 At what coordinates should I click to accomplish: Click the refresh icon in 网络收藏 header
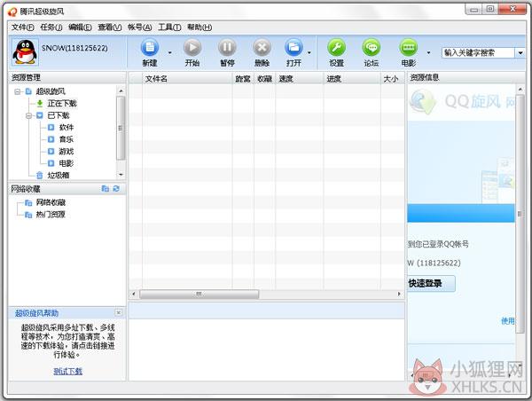(x=116, y=189)
